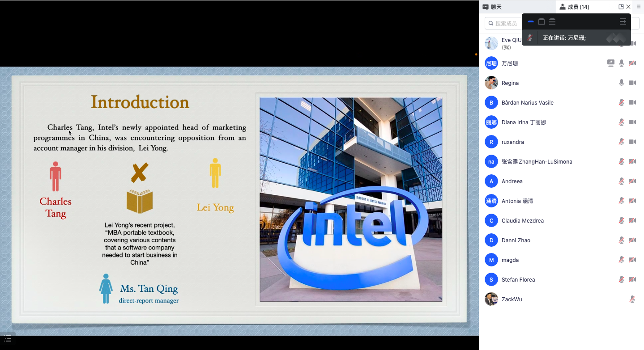Click the Intel building image on slide

click(x=351, y=199)
